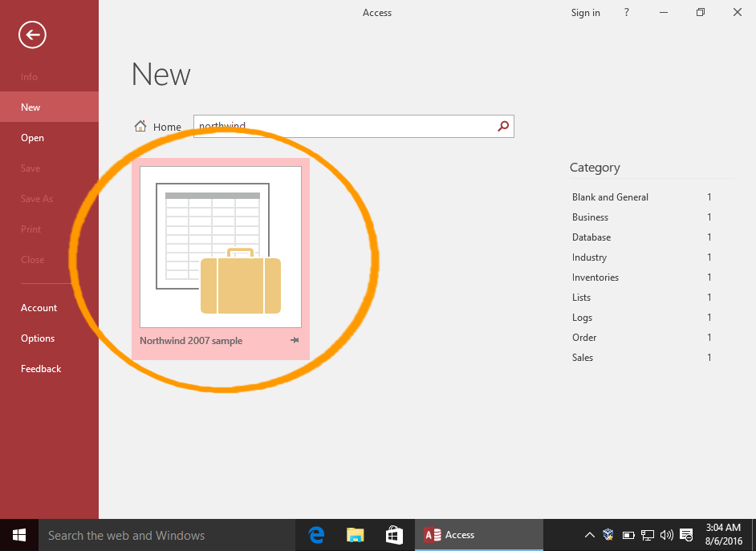Click the Home link next to search

click(x=167, y=128)
